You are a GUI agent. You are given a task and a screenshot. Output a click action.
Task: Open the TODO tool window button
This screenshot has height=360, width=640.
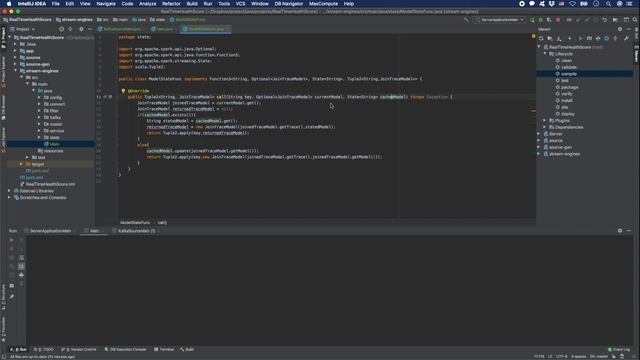pos(44,349)
